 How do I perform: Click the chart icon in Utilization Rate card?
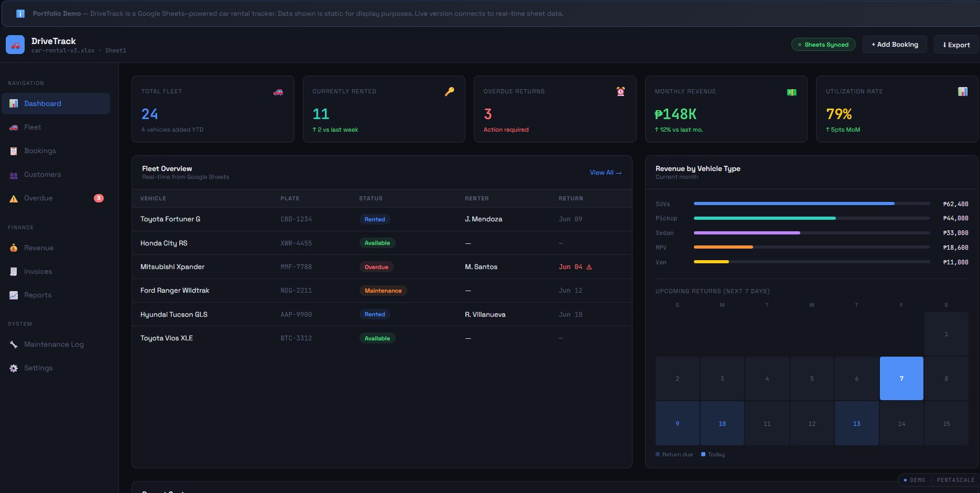pyautogui.click(x=963, y=92)
